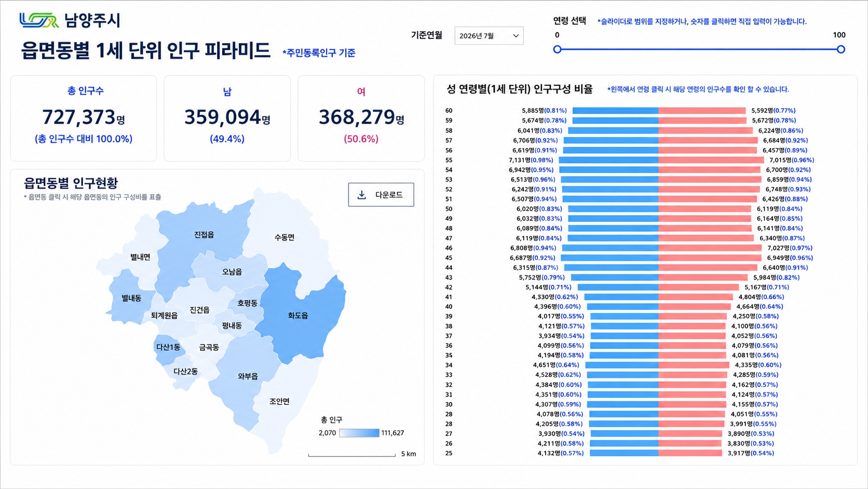Click the age minimum value 0
The width and height of the screenshot is (868, 489).
[557, 35]
